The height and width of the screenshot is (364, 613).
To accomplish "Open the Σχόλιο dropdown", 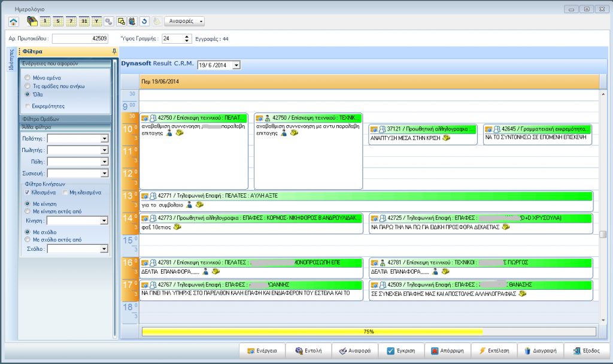I will pyautogui.click(x=104, y=248).
